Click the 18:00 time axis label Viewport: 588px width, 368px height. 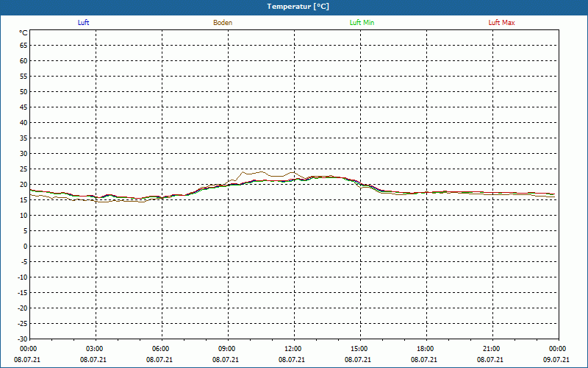coord(425,349)
